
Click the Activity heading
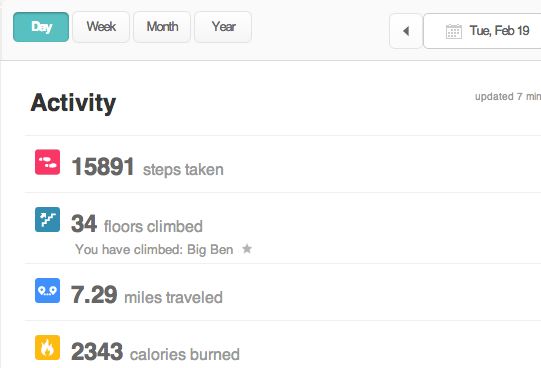click(x=73, y=103)
